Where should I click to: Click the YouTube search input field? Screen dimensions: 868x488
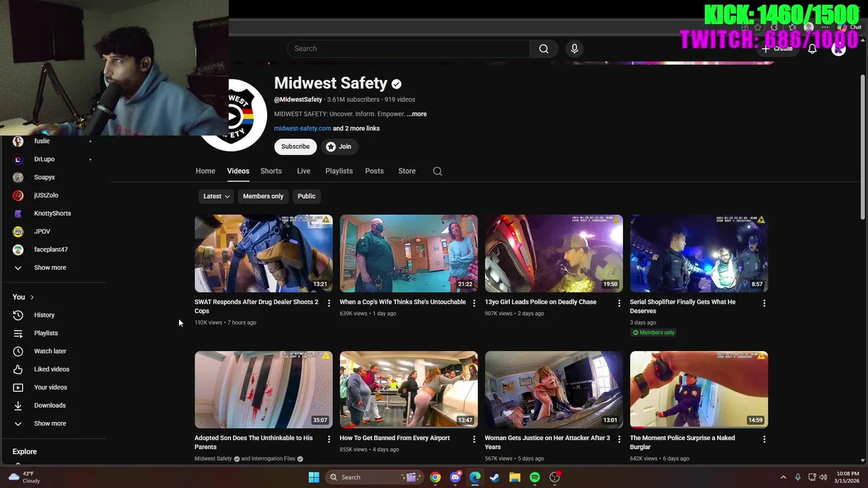click(x=408, y=49)
